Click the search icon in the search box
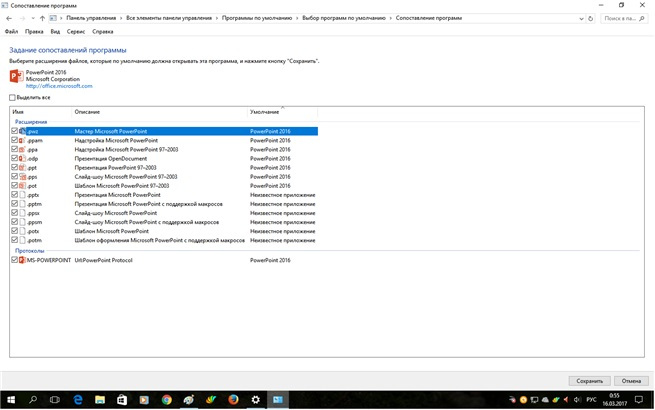The width and height of the screenshot is (655, 410). tap(642, 18)
